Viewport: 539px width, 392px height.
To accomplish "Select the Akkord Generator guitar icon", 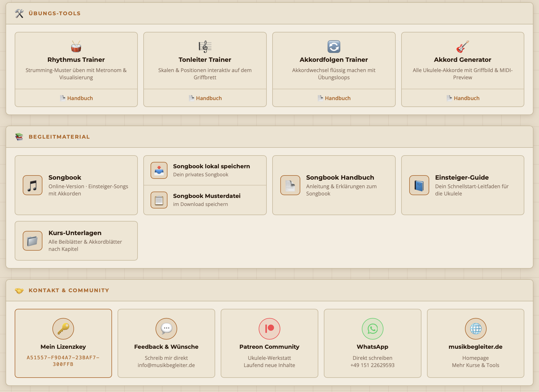I will [462, 47].
